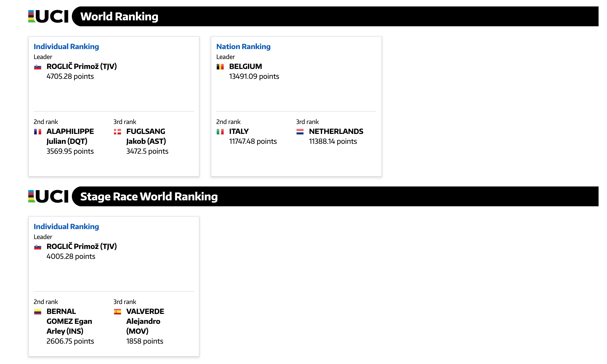
Task: Click the 4005.28 points value
Action: click(x=71, y=256)
